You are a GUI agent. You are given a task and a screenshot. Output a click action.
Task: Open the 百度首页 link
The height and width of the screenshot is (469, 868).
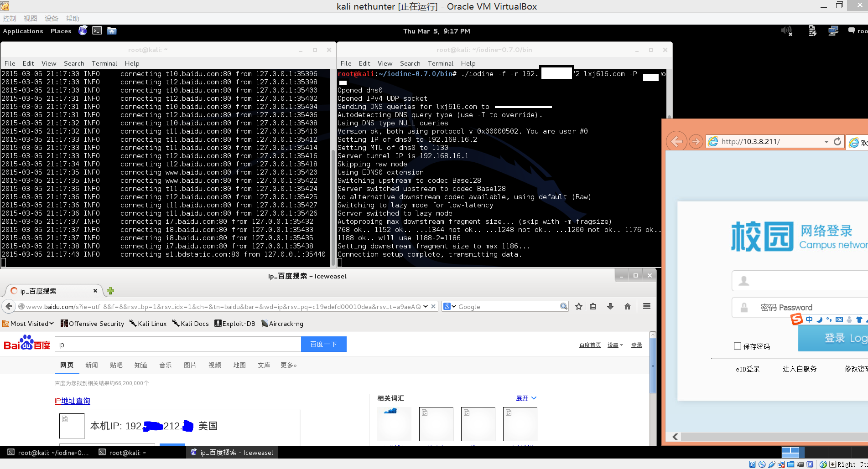[x=590, y=345]
